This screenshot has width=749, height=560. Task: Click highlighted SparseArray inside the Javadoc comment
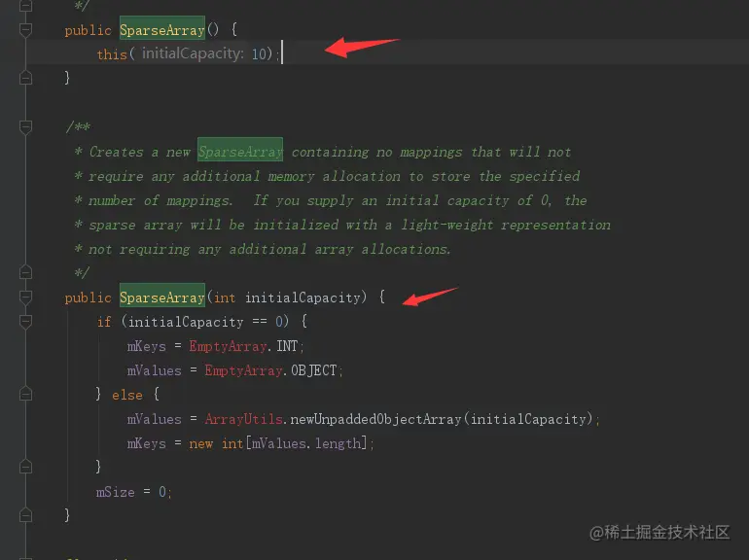point(240,152)
